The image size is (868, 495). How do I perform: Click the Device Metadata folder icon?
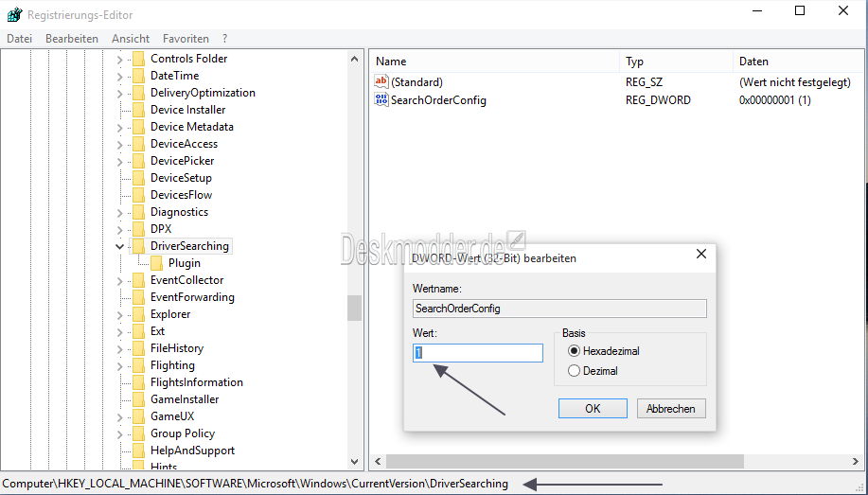tap(139, 127)
